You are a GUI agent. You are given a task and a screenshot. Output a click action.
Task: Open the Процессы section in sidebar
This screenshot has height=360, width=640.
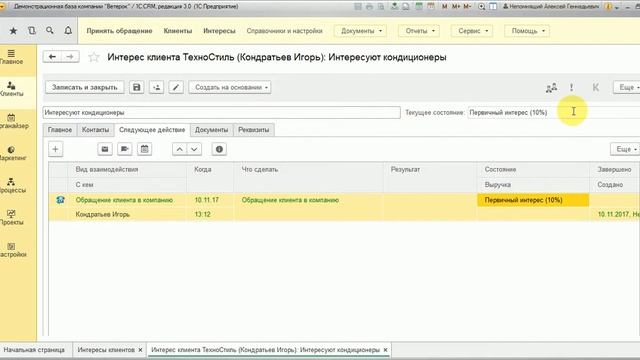[12, 186]
